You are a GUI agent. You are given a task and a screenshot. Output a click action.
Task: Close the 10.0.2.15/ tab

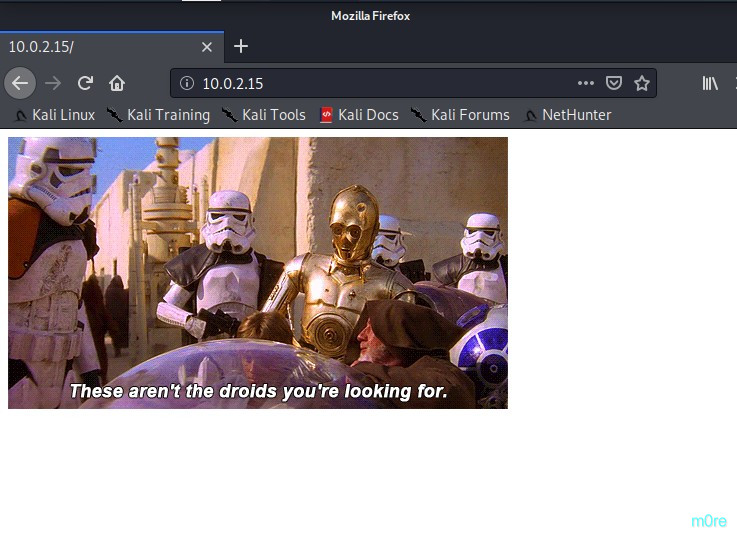(207, 47)
